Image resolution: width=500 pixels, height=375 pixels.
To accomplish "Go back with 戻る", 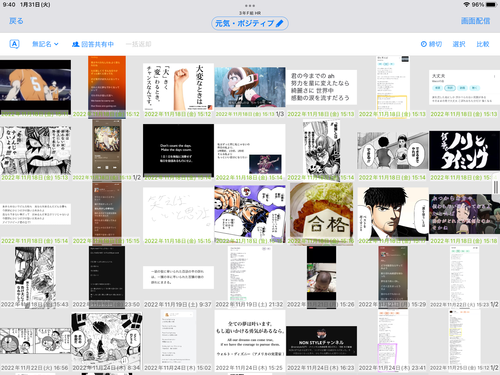I will pyautogui.click(x=16, y=21).
